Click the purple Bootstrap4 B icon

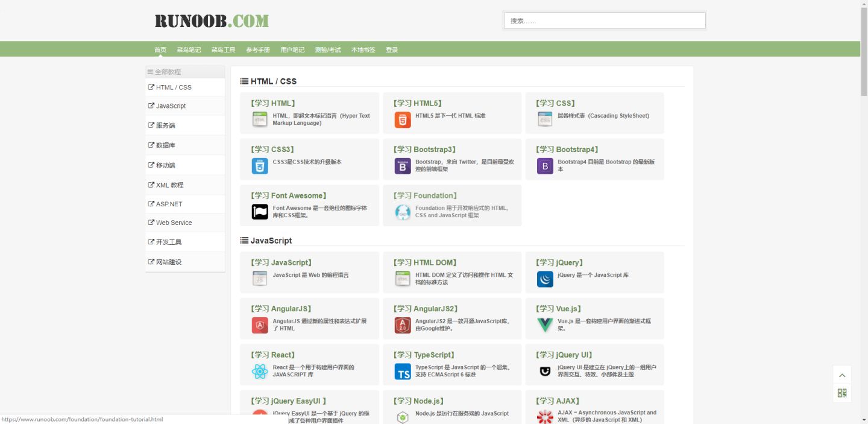tap(545, 166)
